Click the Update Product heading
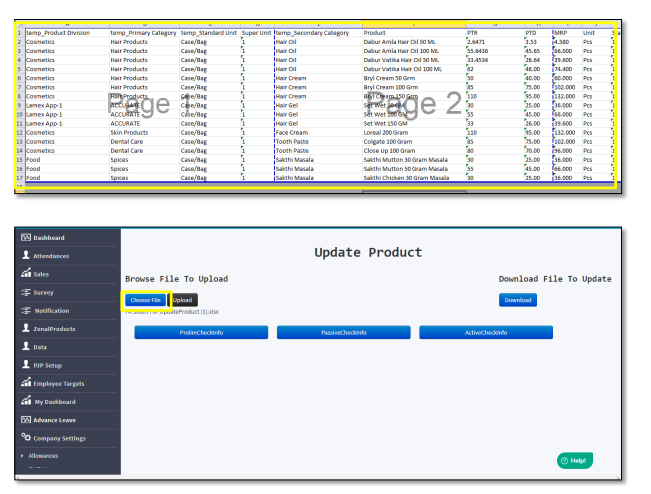The height and width of the screenshot is (494, 651). click(368, 252)
